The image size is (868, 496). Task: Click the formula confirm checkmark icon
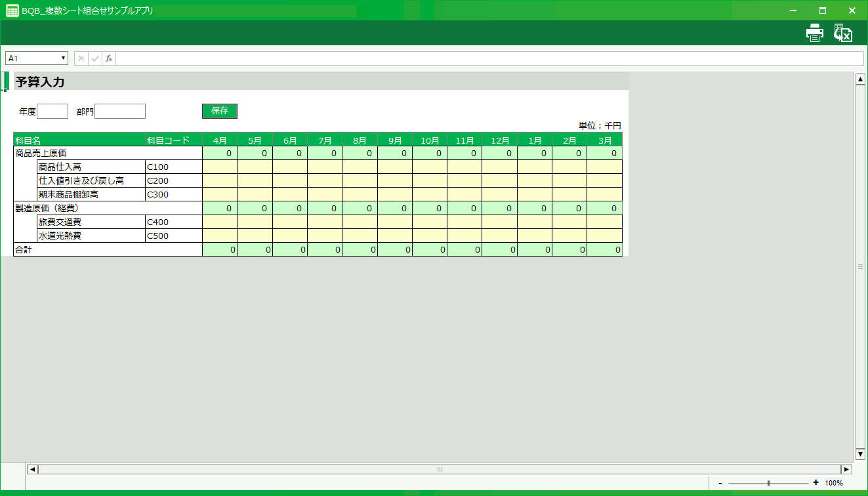click(95, 58)
